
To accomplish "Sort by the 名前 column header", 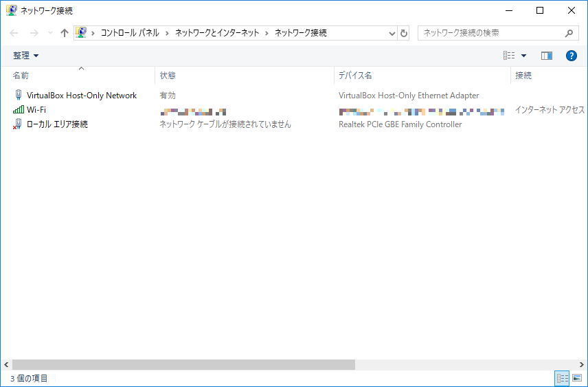I will 21,76.
